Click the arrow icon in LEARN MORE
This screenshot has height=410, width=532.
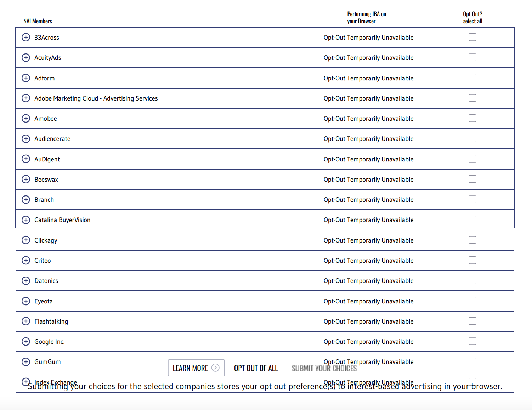pos(215,368)
